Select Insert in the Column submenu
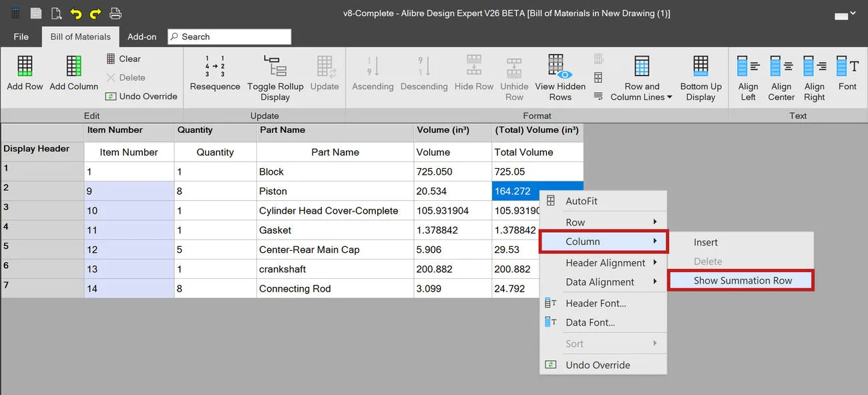 tap(741, 242)
